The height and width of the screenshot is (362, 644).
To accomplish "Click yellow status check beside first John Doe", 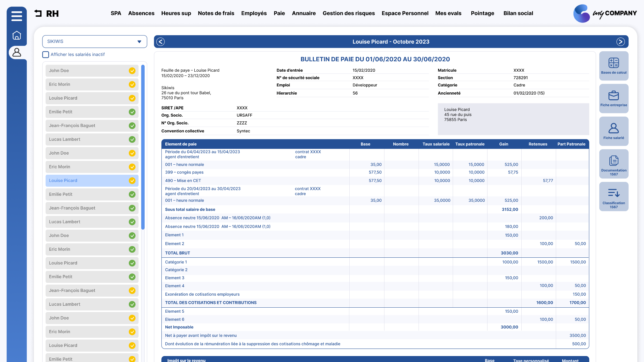I will [x=132, y=71].
